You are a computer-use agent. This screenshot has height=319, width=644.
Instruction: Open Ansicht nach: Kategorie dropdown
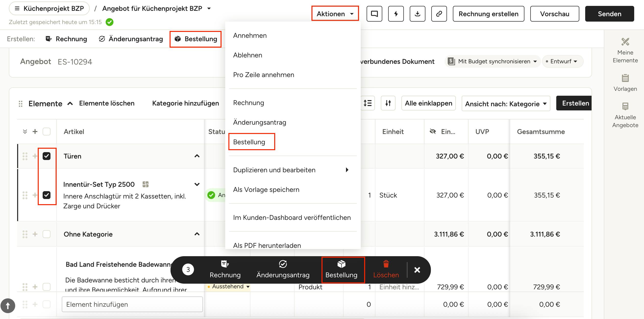[x=506, y=103]
